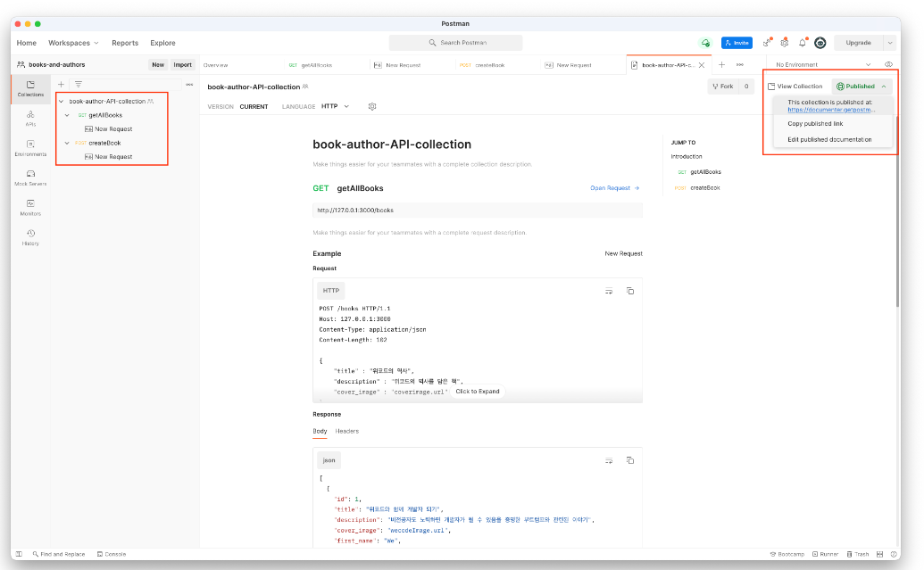The image size is (924, 570).
Task: Click Open Request link for getAllBooks
Action: [614, 188]
